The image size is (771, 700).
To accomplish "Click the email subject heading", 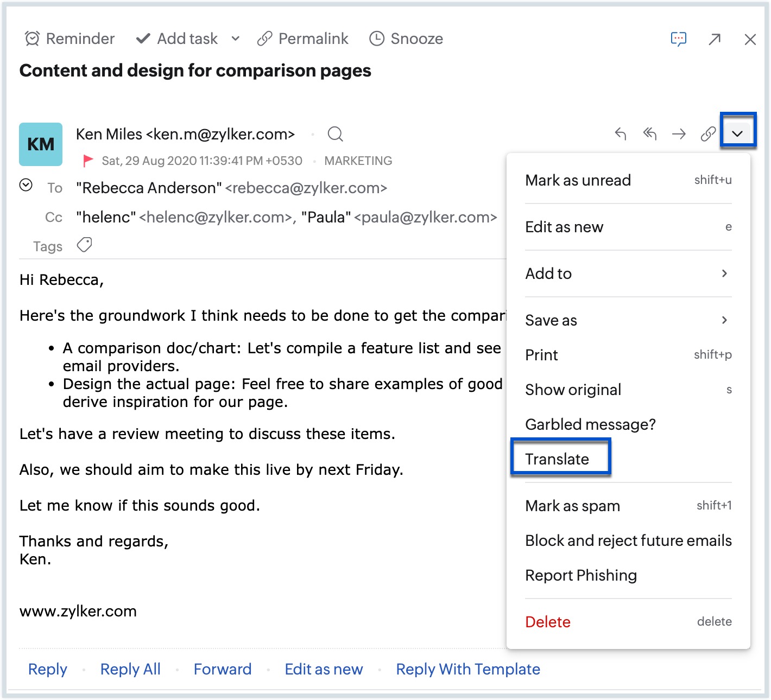I will [x=195, y=71].
